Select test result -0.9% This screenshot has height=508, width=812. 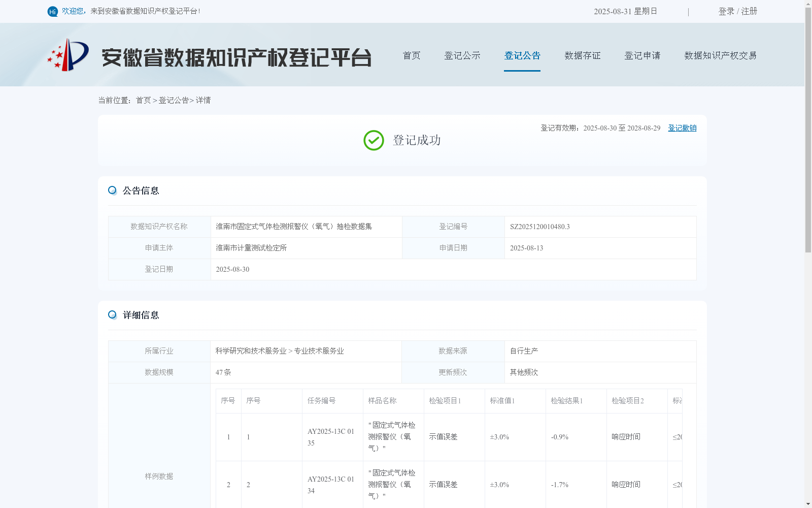[559, 437]
